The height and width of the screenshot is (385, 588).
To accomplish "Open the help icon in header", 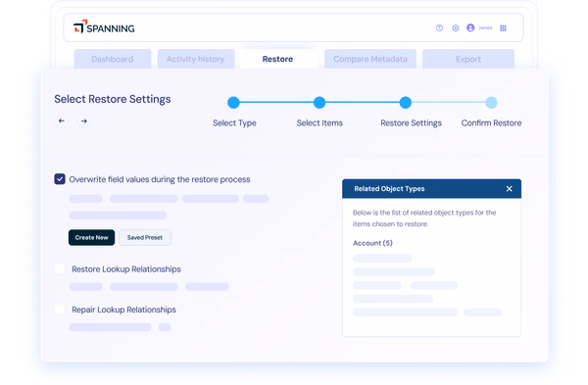I will point(439,27).
